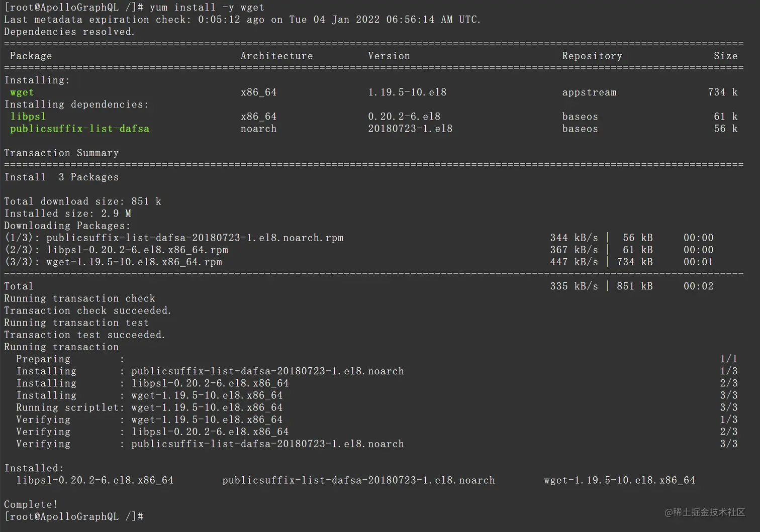
Task: Click 'Total download size: 851 k'
Action: point(83,201)
